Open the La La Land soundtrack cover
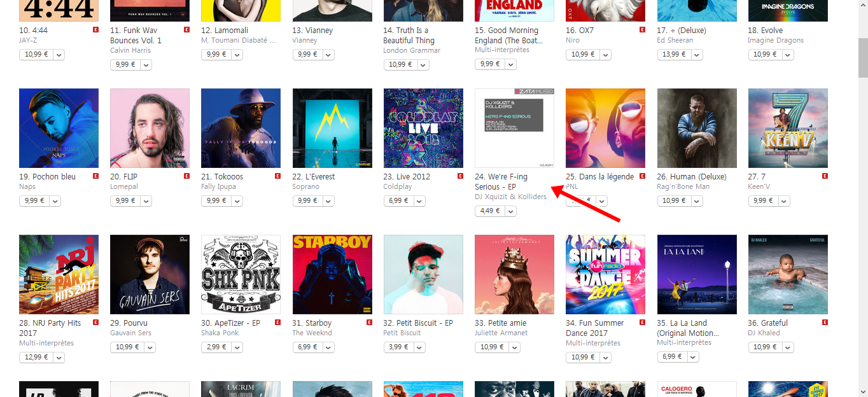 tap(697, 274)
